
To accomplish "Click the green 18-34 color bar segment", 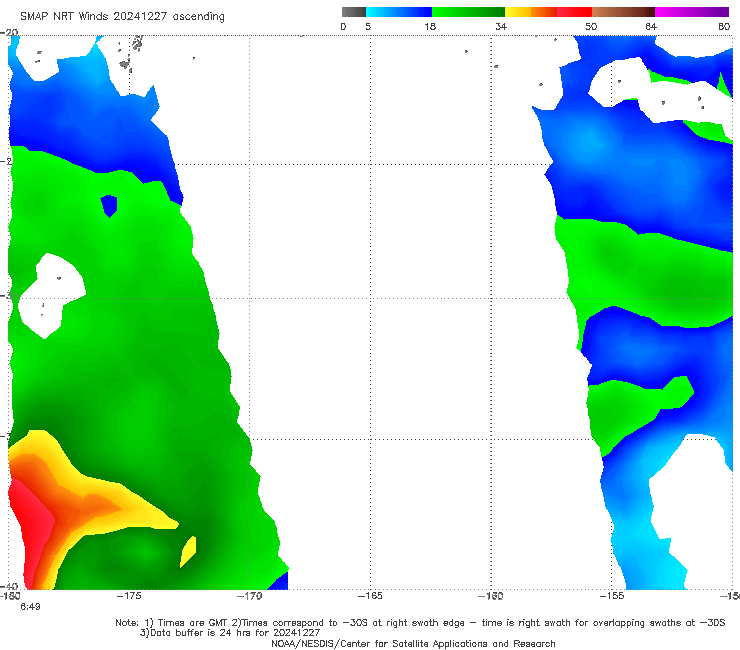I will click(468, 12).
